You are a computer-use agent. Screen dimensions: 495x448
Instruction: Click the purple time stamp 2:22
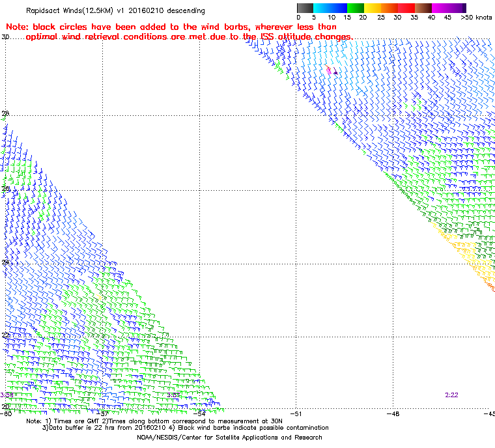(451, 395)
